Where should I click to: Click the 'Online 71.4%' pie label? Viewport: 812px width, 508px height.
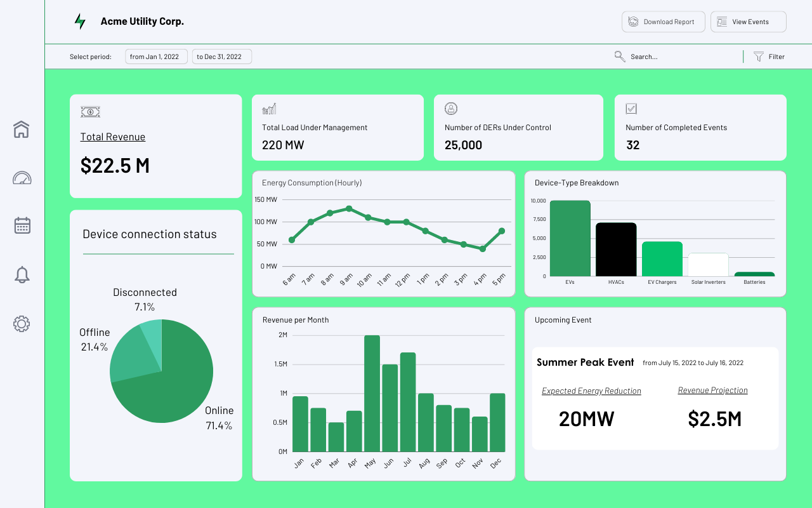tap(219, 418)
